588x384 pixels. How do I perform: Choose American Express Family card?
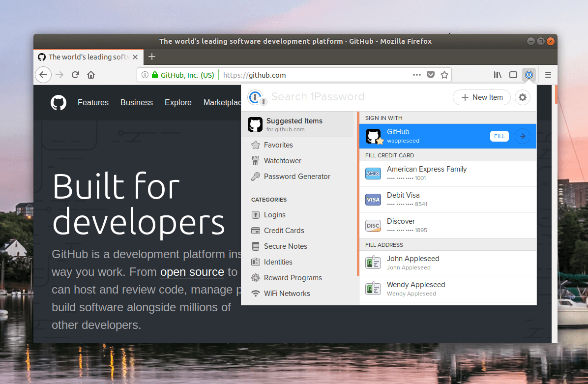[448, 174]
